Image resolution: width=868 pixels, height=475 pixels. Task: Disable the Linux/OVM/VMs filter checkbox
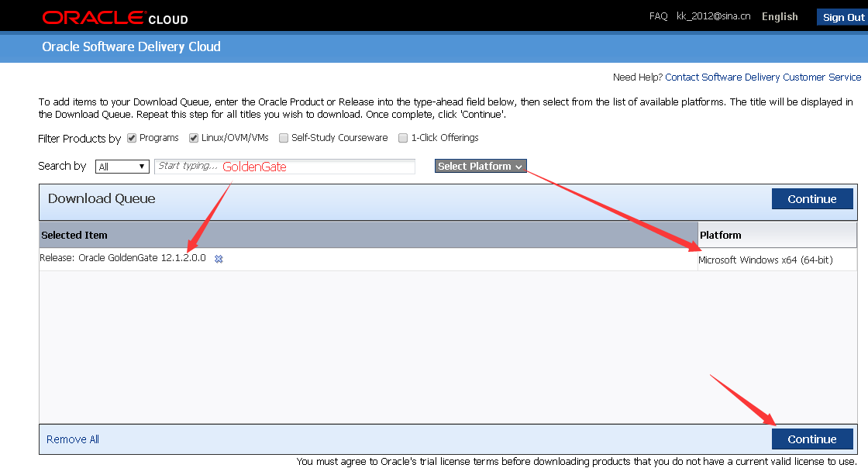coord(193,137)
